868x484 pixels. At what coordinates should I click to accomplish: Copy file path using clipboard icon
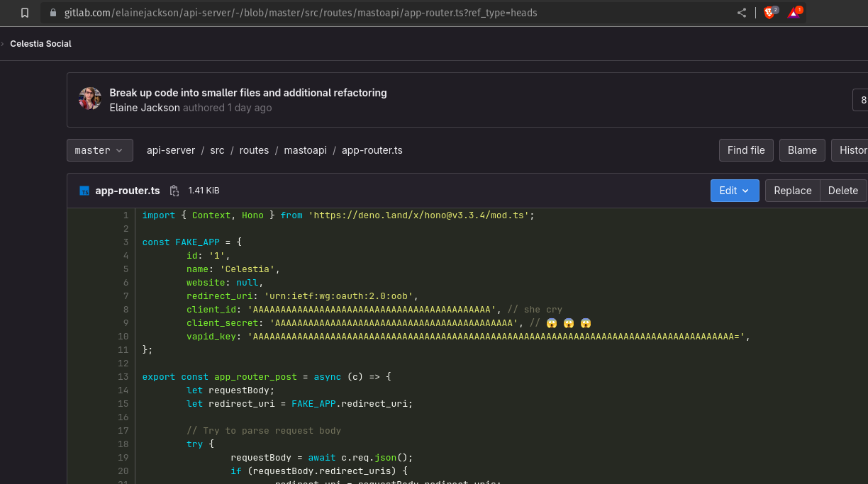[x=174, y=191]
